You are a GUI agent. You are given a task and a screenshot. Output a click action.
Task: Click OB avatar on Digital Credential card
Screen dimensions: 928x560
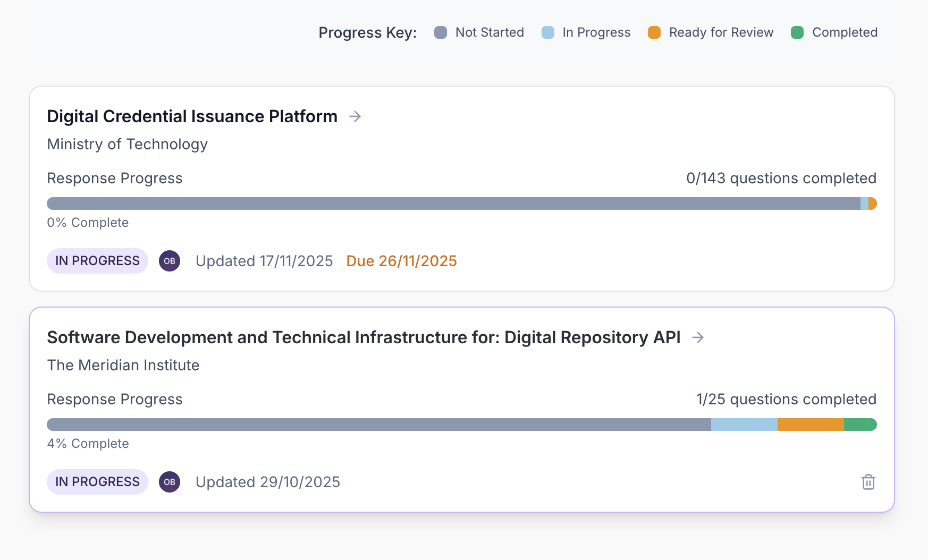[x=170, y=261]
